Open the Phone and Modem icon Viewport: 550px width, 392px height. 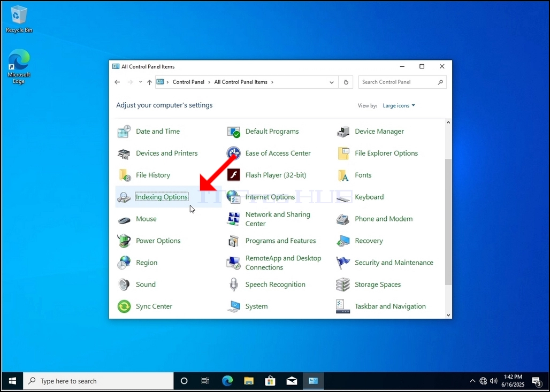click(343, 219)
